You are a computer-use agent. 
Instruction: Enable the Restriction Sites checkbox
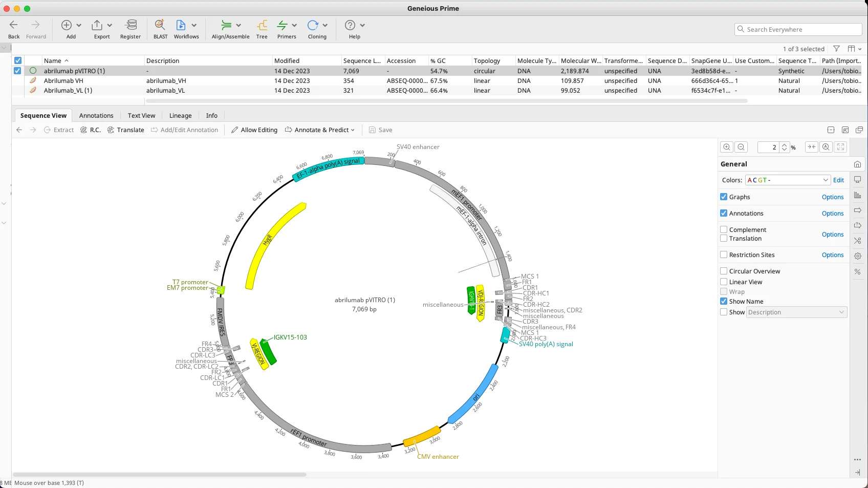[x=724, y=254]
